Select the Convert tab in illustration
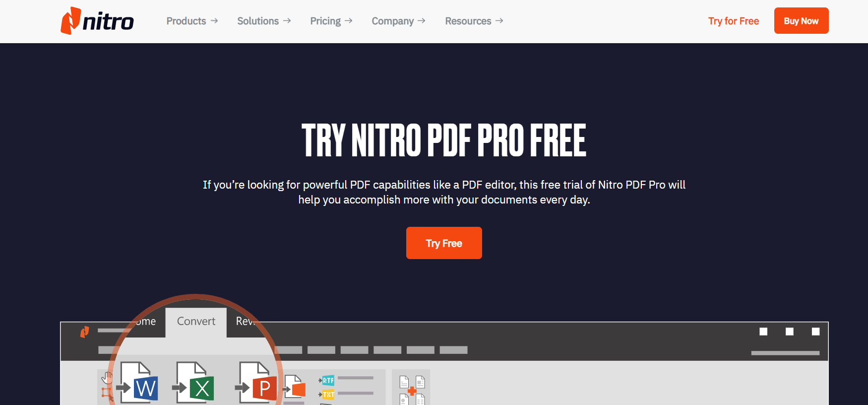 196,322
